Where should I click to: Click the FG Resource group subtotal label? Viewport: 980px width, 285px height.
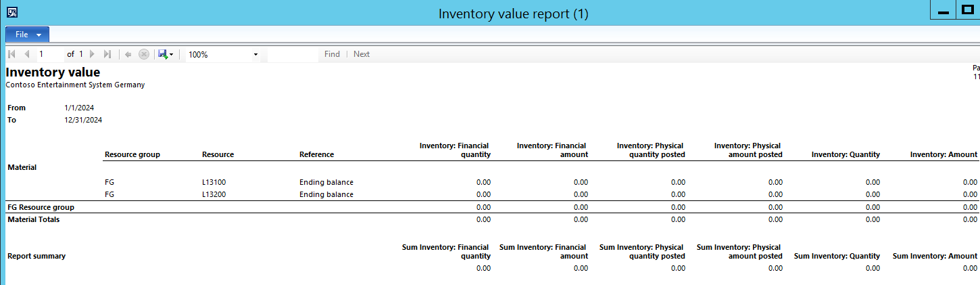coord(41,207)
